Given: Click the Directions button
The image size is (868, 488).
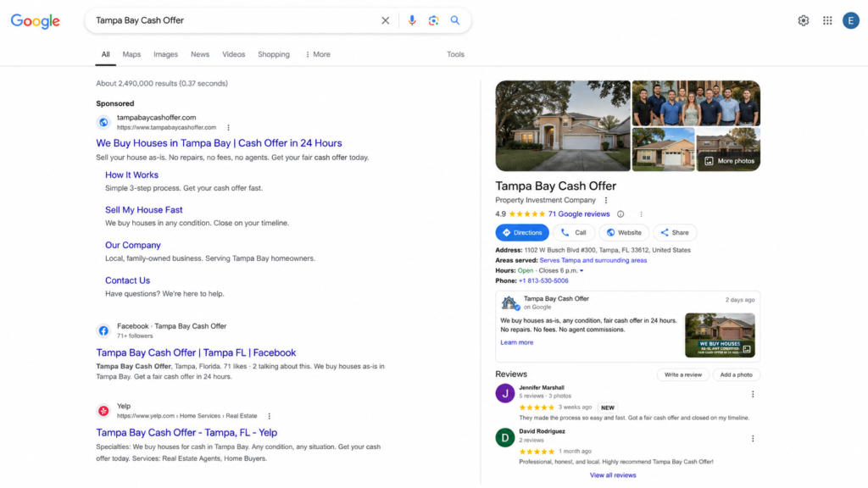Looking at the screenshot, I should 522,233.
